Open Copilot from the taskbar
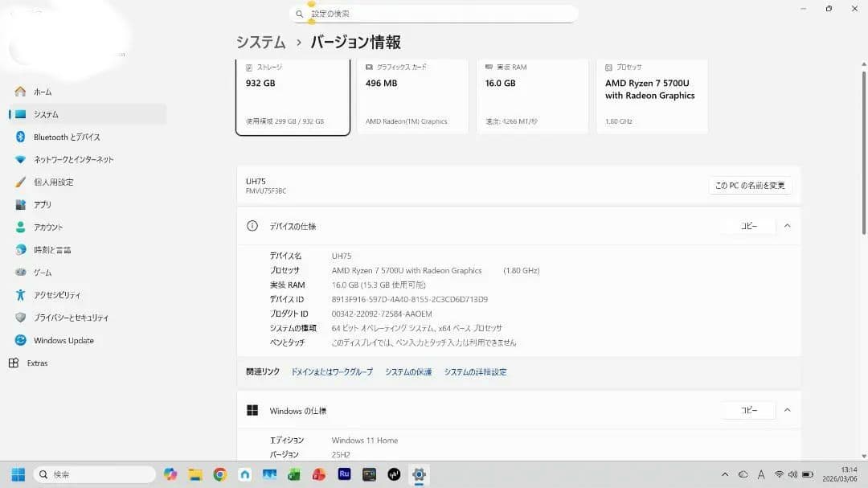Image resolution: width=868 pixels, height=488 pixels. tap(170, 474)
